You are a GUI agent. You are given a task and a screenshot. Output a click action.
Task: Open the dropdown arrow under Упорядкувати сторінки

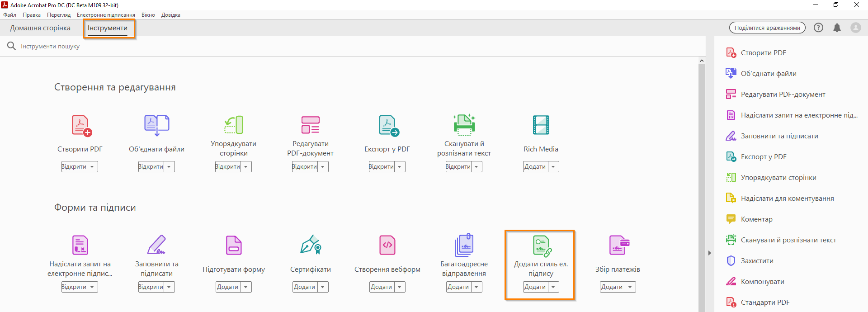tap(246, 167)
